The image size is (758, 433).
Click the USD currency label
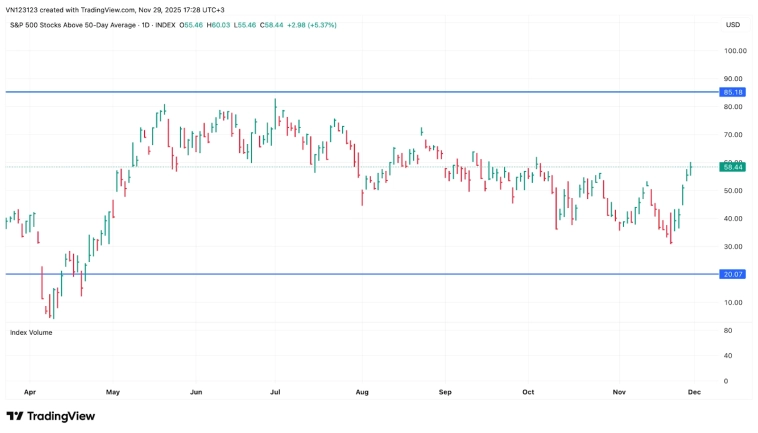(x=733, y=25)
